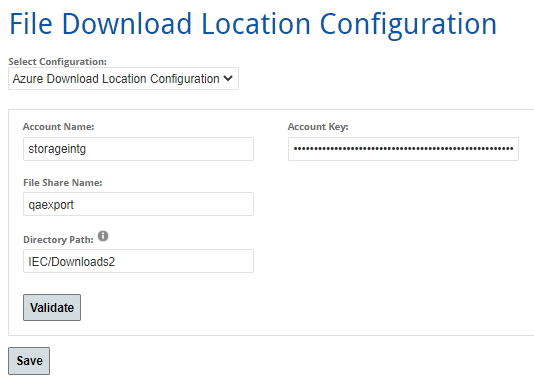Click the Select Configuration label

(x=58, y=62)
